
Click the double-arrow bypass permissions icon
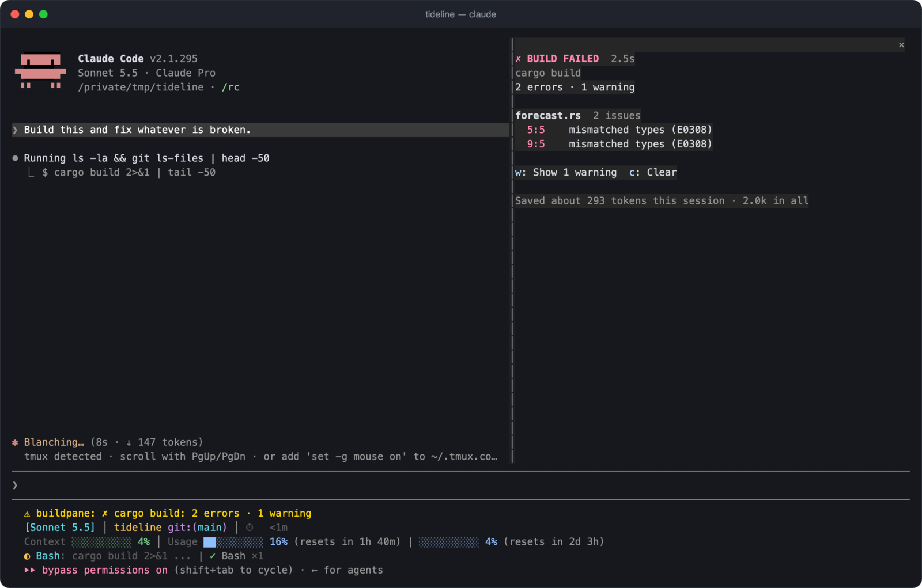(30, 570)
